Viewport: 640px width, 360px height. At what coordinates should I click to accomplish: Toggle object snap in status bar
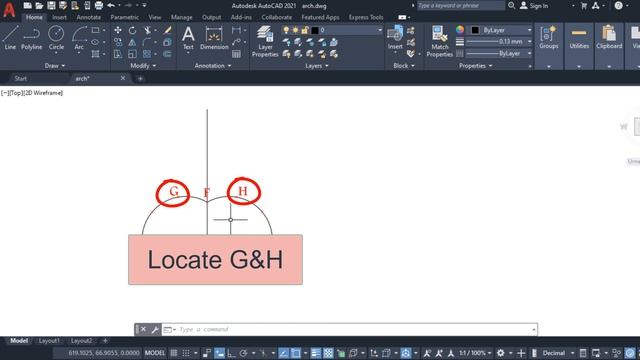tap(296, 353)
